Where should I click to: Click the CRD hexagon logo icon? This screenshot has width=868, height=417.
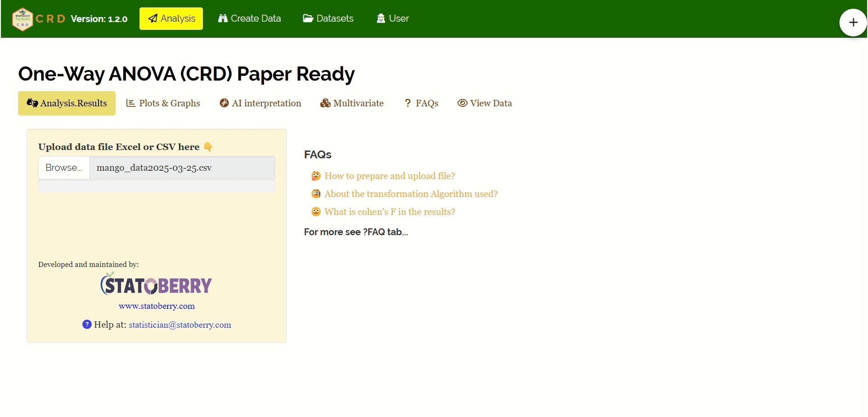pos(22,19)
